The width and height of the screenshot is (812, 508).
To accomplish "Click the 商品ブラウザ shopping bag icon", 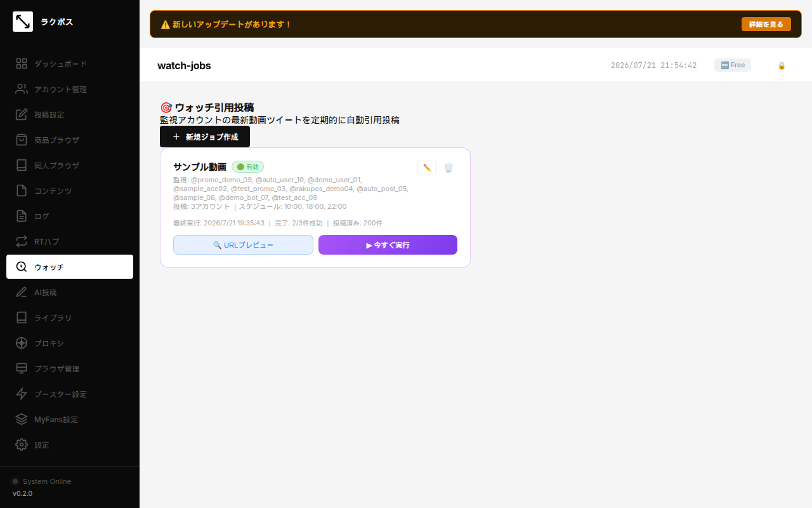I will (x=22, y=140).
